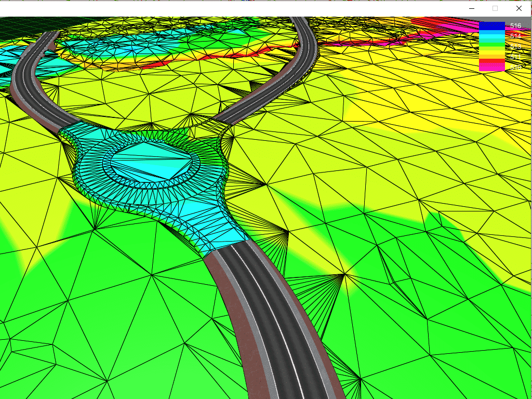This screenshot has height=399, width=532.
Task: Select the orange band in the legend
Action: pyautogui.click(x=491, y=57)
